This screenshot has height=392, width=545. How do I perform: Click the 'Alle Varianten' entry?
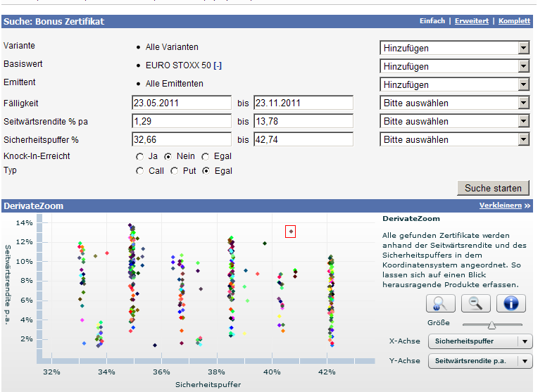pyautogui.click(x=172, y=47)
